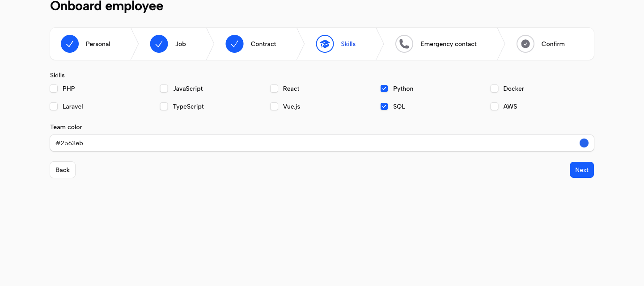Tick the PHP checkbox
Screen dimensions: 644x286
coord(54,88)
